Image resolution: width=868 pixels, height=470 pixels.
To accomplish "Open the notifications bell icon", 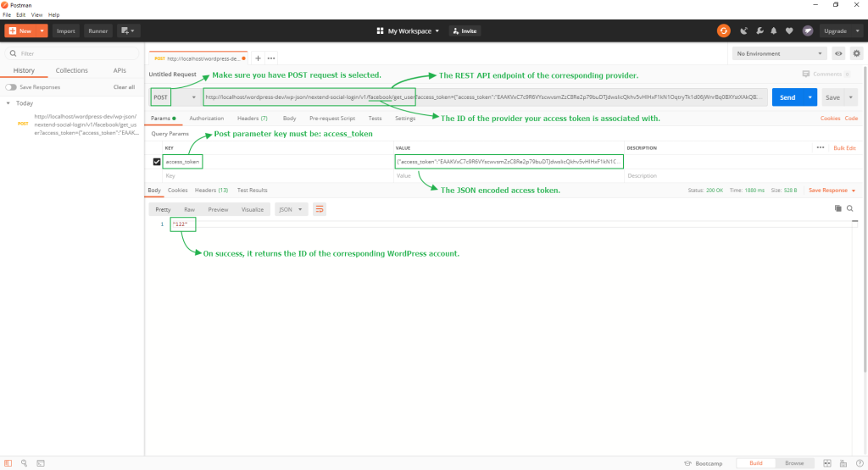I will coord(774,31).
